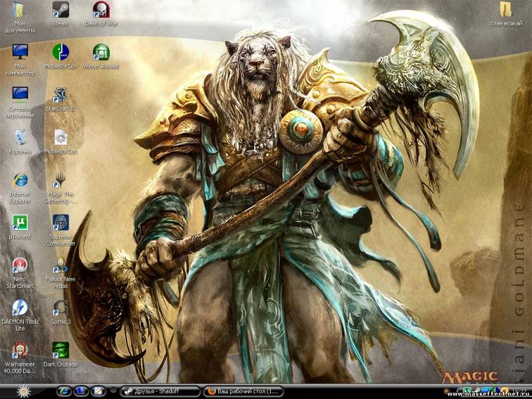
Task: Click the notepad quick launch icon before Друзья button
Action: (98, 391)
